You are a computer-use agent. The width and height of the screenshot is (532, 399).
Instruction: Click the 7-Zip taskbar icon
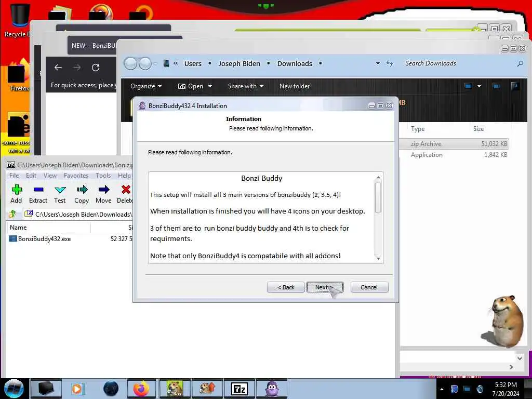[x=240, y=389]
